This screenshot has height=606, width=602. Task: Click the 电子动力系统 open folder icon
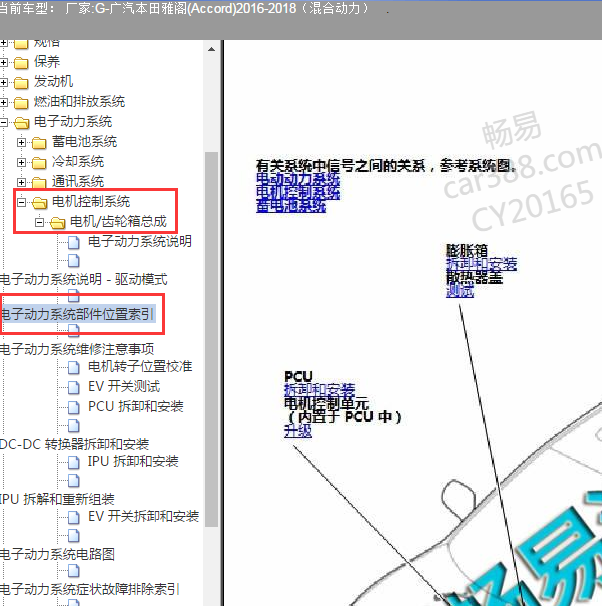click(x=22, y=123)
